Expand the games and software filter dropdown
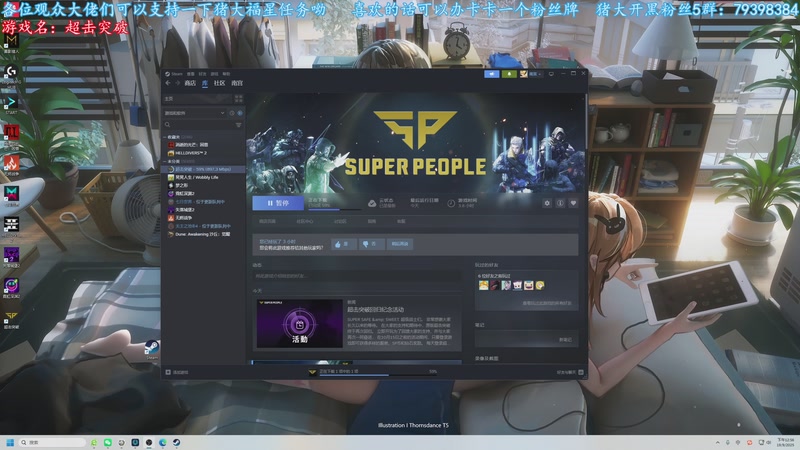This screenshot has height=450, width=800. [x=194, y=113]
